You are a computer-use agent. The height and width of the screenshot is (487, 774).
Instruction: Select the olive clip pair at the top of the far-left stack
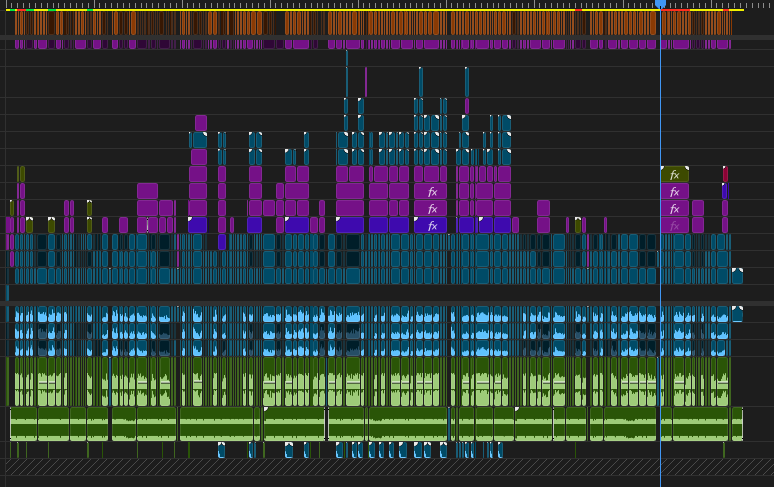tap(21, 174)
